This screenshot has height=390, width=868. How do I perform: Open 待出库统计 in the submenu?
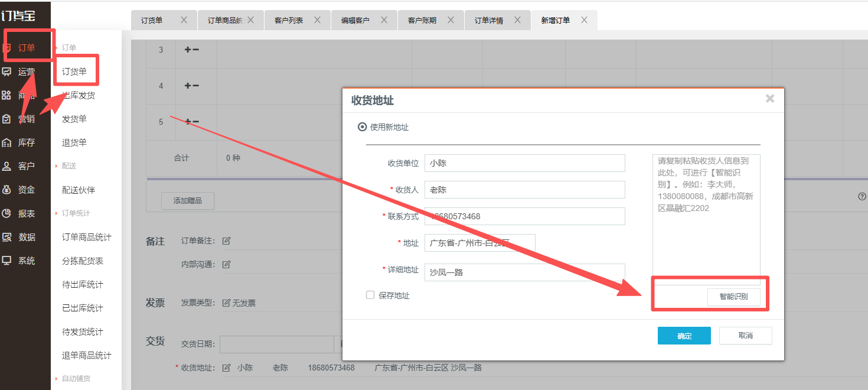coord(83,284)
